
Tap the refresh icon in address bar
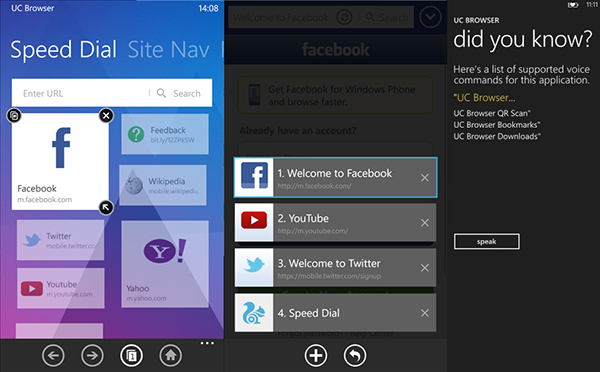pyautogui.click(x=344, y=17)
